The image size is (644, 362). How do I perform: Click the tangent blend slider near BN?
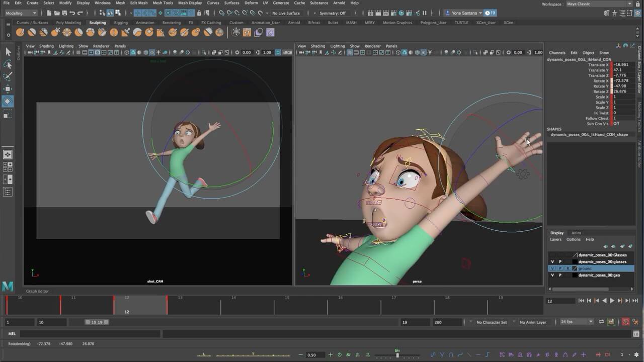397,355
